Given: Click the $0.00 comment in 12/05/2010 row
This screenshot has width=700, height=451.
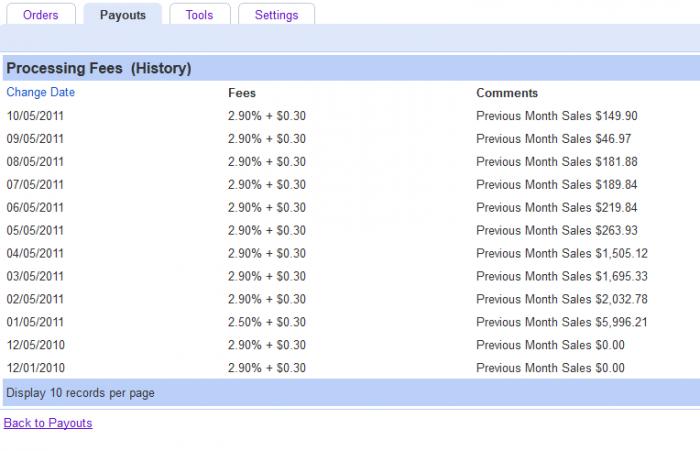Looking at the screenshot, I should (550, 345).
